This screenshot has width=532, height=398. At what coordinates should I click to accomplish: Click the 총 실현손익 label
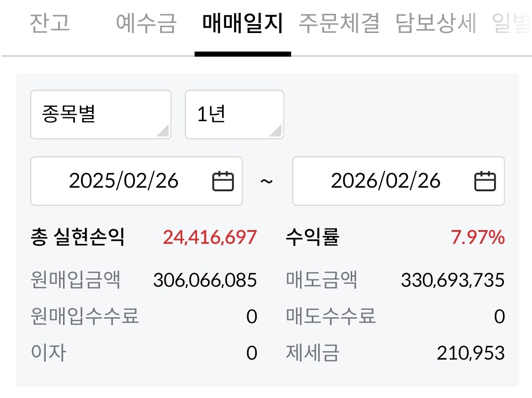click(78, 237)
